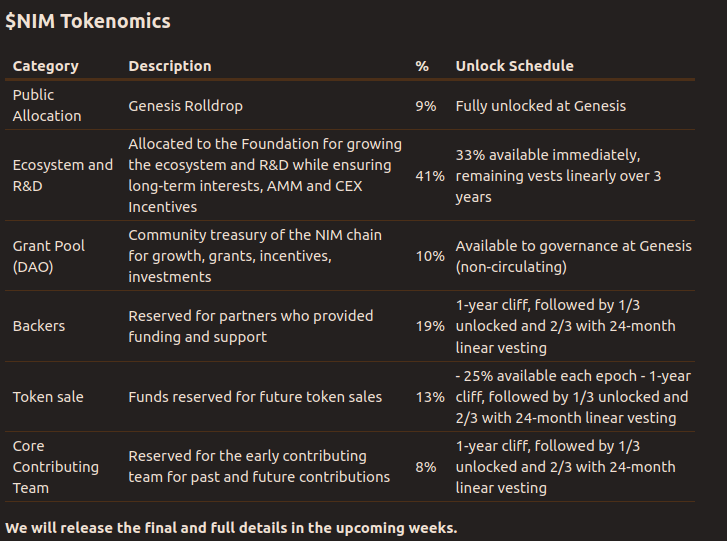Click the Grant Pool (DAO) cell

click(48, 256)
